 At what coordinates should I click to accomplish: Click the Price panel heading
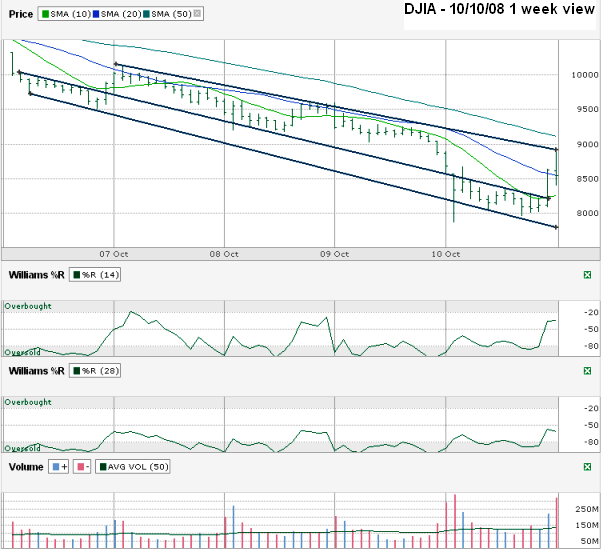(21, 14)
